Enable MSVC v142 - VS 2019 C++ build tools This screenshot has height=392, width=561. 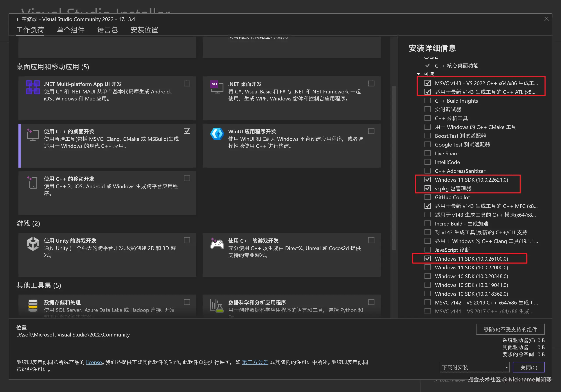pos(427,302)
